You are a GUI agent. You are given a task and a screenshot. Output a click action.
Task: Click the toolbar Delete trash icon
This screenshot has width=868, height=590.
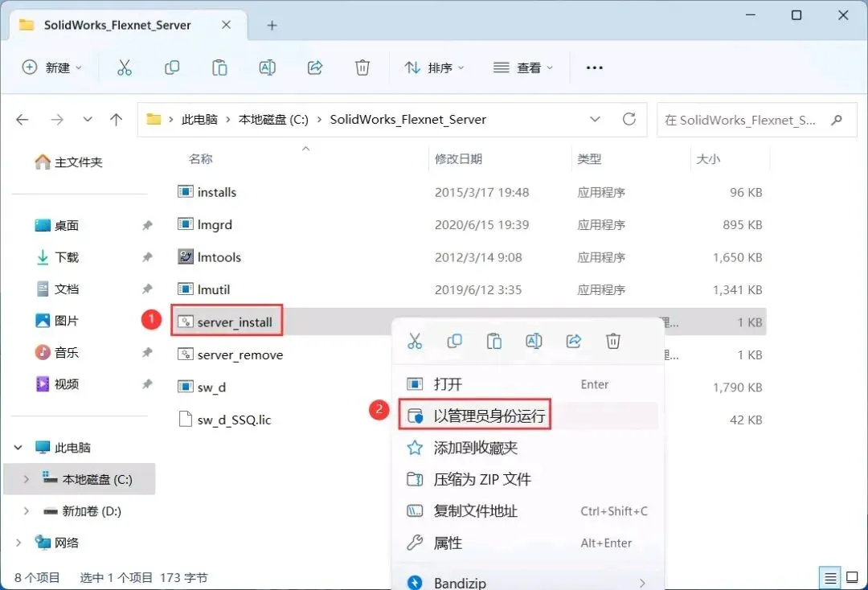point(362,68)
